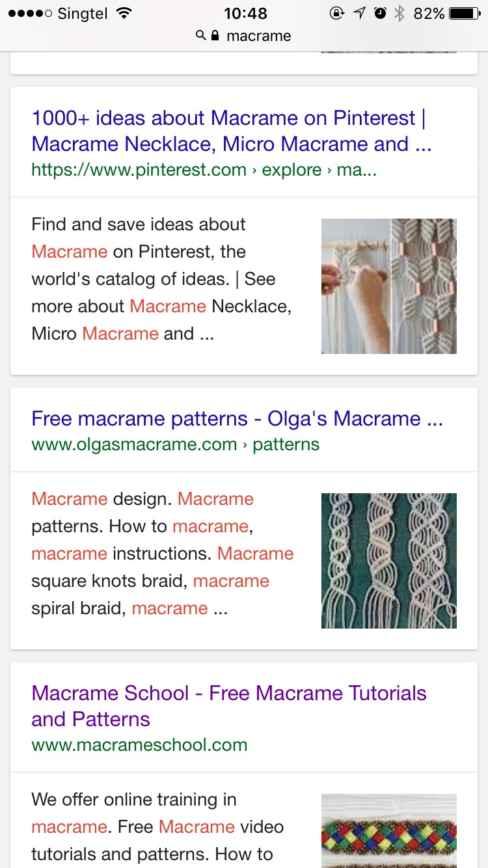
Task: Tap the Pinterest macrame wall hanging thumbnail
Action: (x=389, y=286)
